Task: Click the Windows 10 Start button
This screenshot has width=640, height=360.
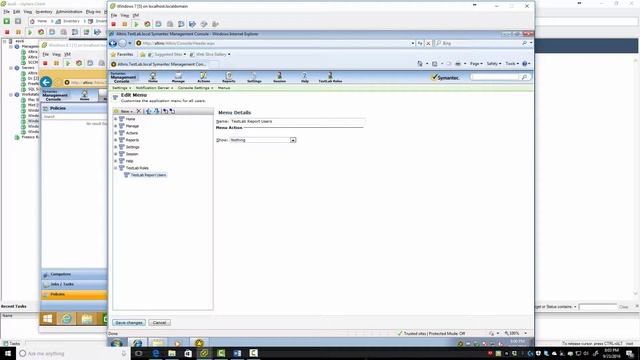Action: coord(8,353)
